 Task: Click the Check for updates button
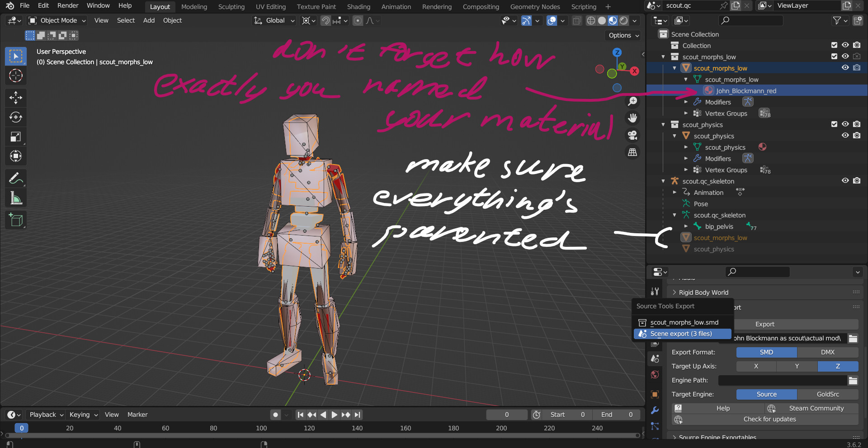click(x=769, y=419)
